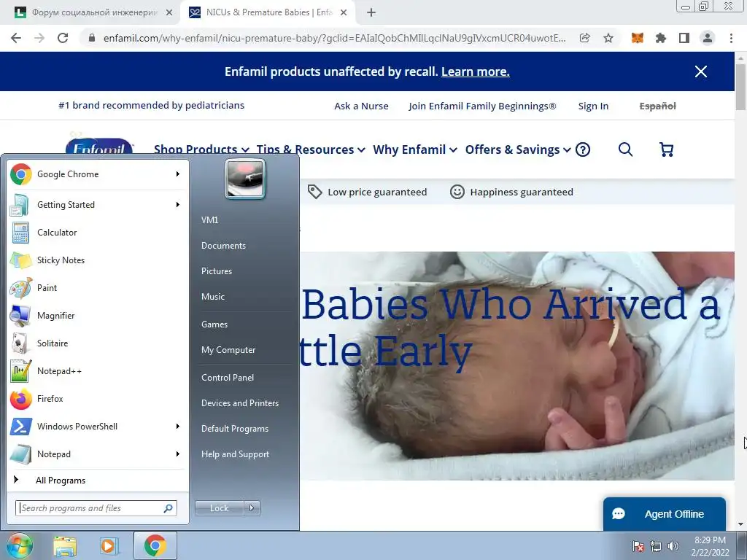Screen dimensions: 747x560
Task: Open shutdown options arrow next to Lock
Action: coord(252,508)
